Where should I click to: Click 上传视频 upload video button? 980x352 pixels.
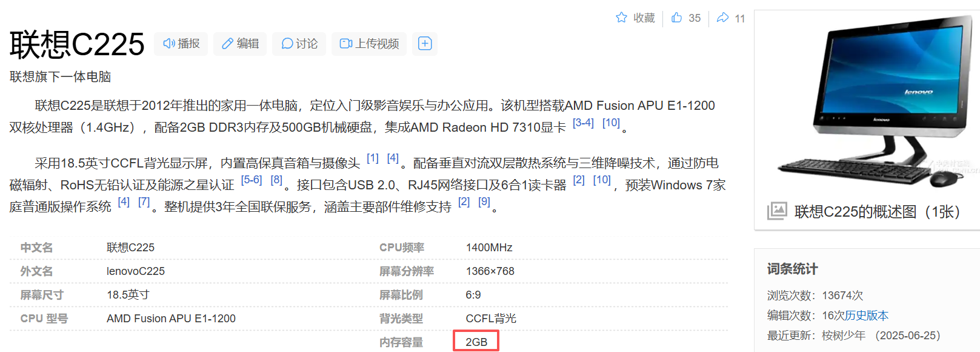[x=369, y=44]
